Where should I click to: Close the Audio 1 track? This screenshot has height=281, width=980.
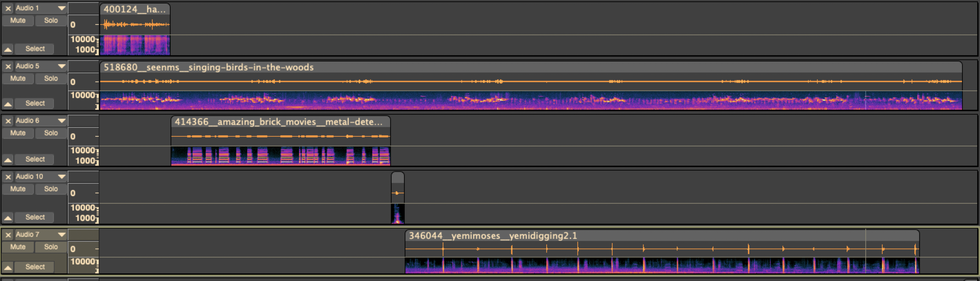8,8
